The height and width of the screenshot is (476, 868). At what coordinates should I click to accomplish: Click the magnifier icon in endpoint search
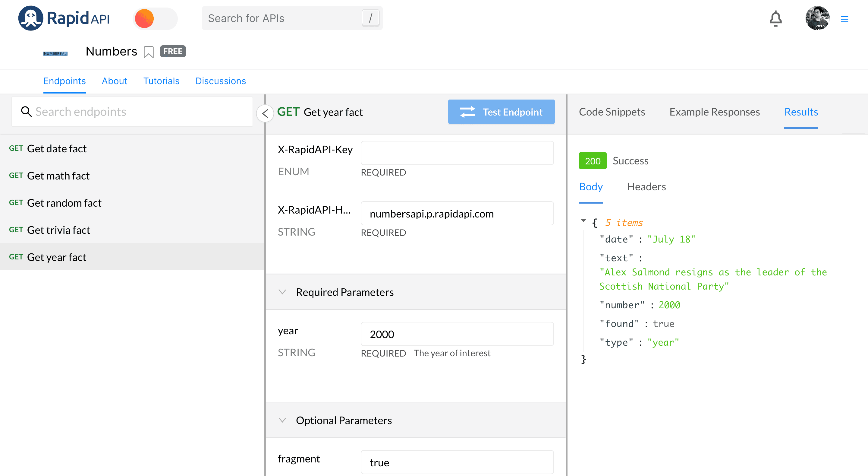coord(26,111)
